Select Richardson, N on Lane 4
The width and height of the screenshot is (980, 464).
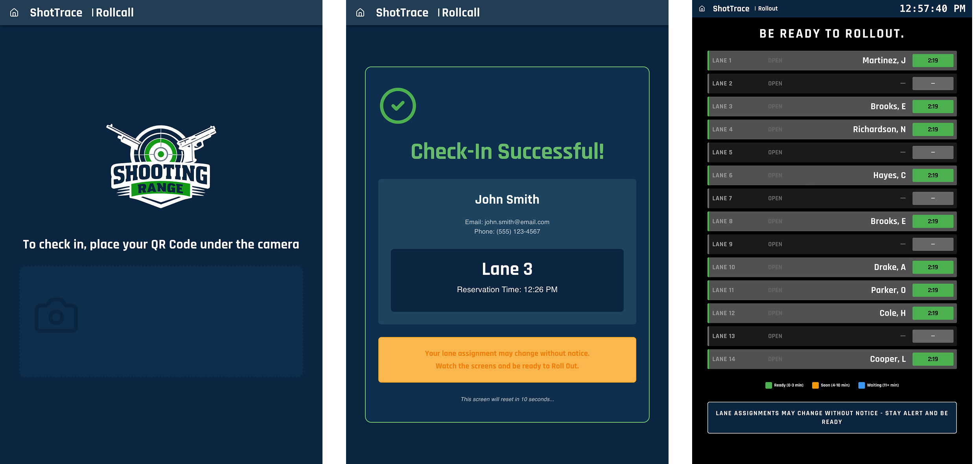pos(879,129)
